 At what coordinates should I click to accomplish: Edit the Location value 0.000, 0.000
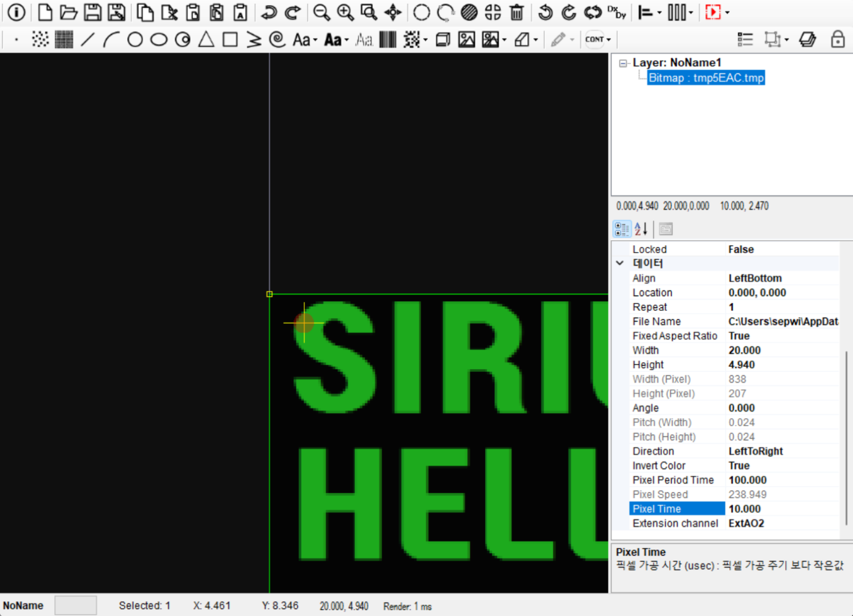point(782,293)
